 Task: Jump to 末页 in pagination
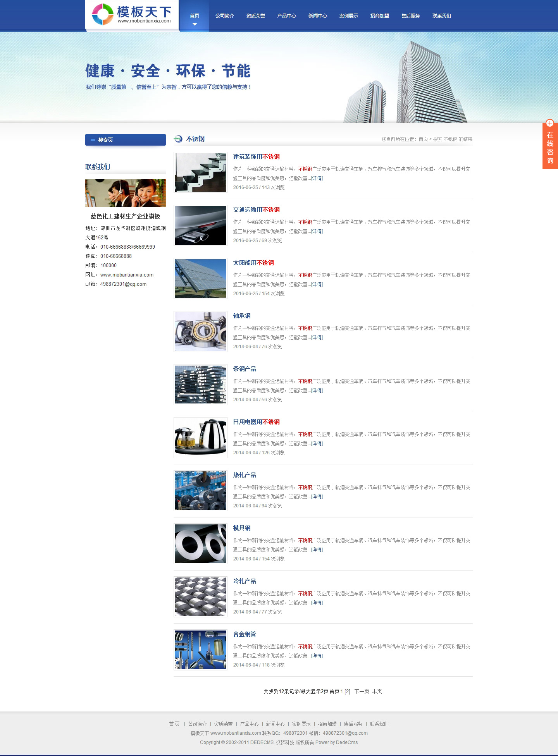pyautogui.click(x=377, y=691)
